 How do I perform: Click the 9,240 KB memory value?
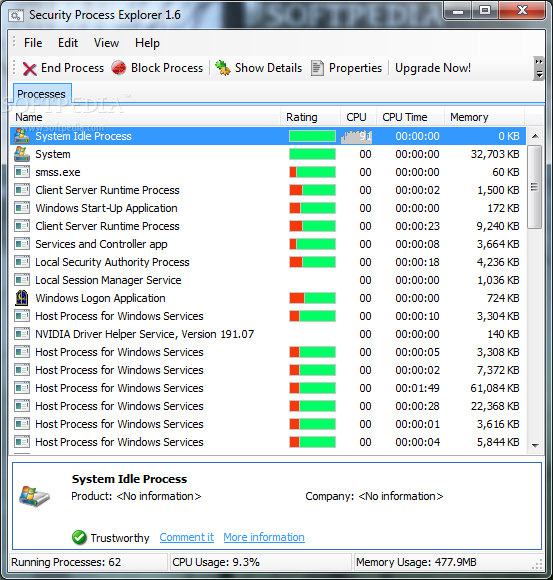498,226
